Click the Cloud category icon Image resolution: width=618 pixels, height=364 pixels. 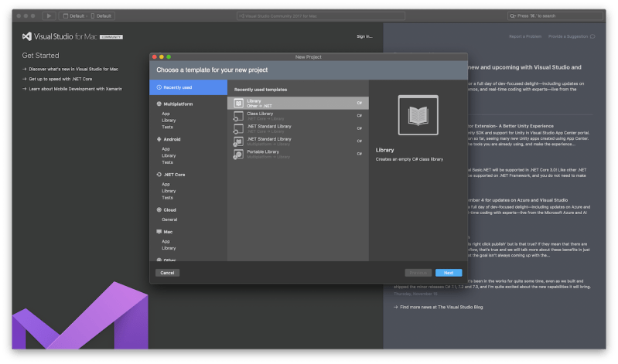[x=159, y=210]
